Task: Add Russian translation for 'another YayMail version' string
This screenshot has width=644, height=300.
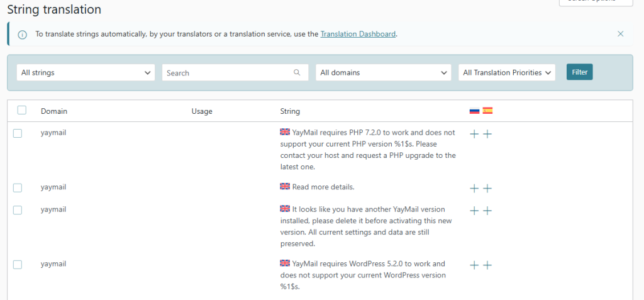Action: (x=474, y=211)
